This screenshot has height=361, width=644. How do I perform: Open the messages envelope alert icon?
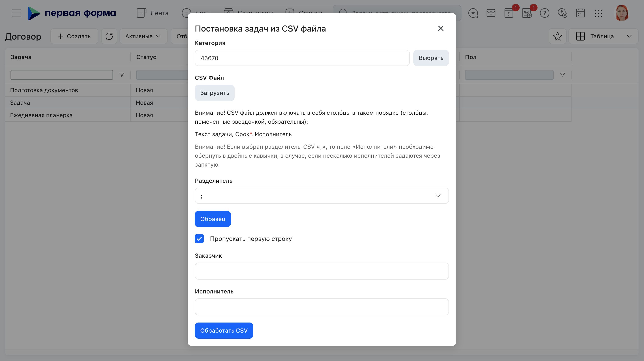[491, 13]
